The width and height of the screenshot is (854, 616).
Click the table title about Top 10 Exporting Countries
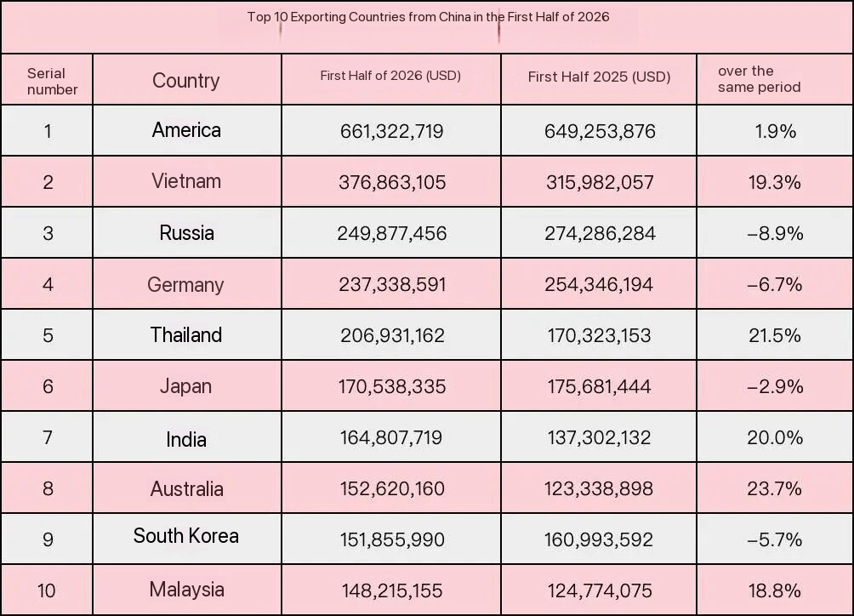[x=428, y=17]
